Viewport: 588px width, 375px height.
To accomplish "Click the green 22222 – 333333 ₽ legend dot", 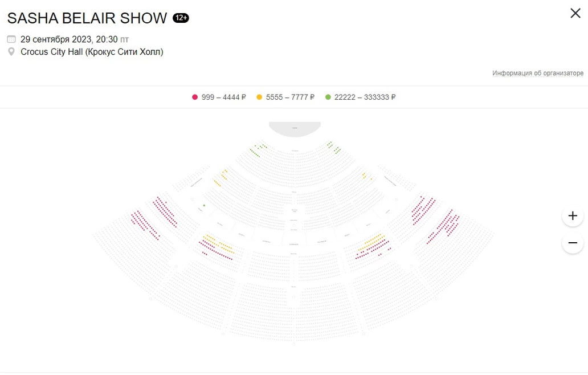I will tap(328, 97).
